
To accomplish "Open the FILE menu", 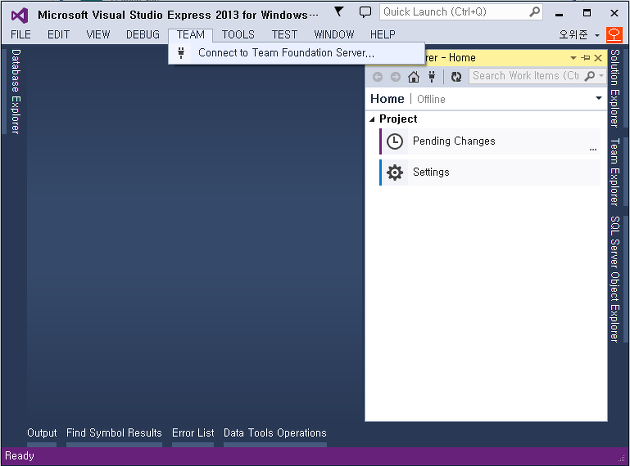I will point(20,35).
